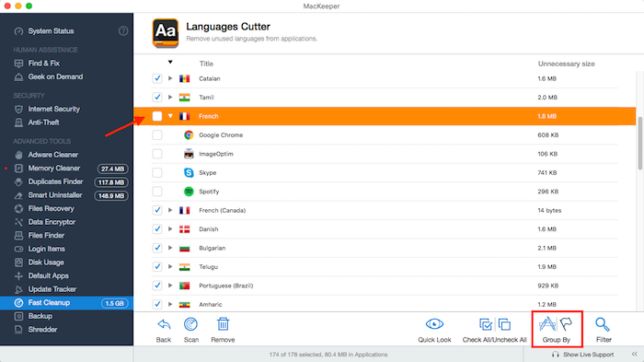Click the Telugu 1.9 MB size value
This screenshot has width=644, height=362.
tap(546, 267)
